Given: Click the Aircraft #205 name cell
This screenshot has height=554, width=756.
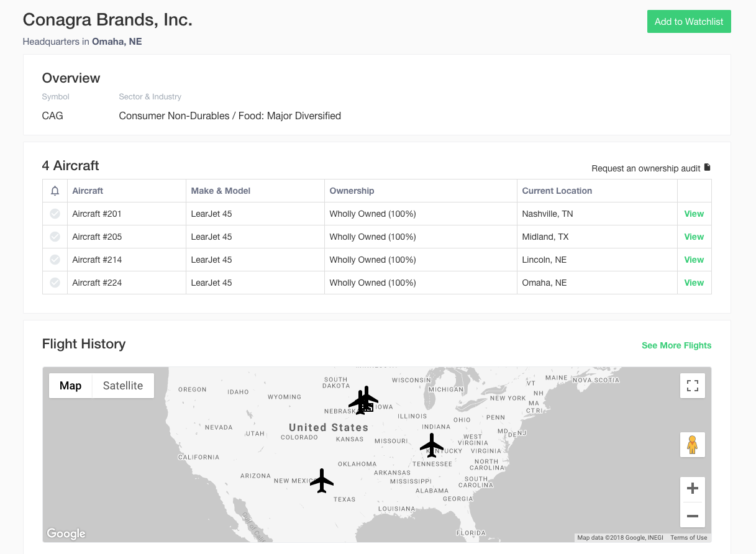Looking at the screenshot, I should point(127,237).
